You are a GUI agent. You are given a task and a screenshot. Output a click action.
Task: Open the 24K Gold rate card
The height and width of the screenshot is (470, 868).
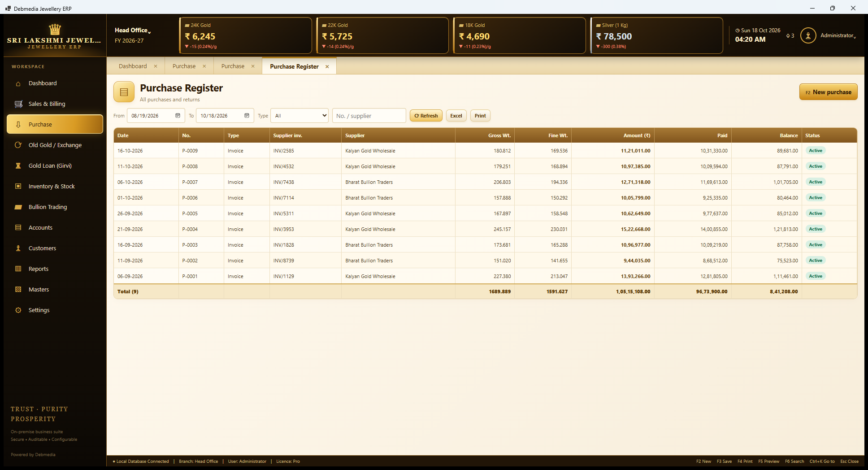(x=245, y=35)
